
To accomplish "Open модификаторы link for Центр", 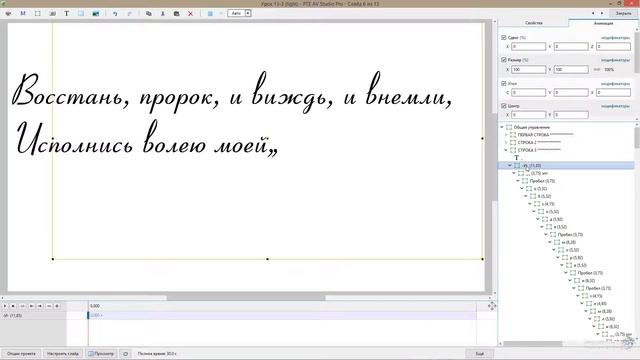I will [615, 106].
